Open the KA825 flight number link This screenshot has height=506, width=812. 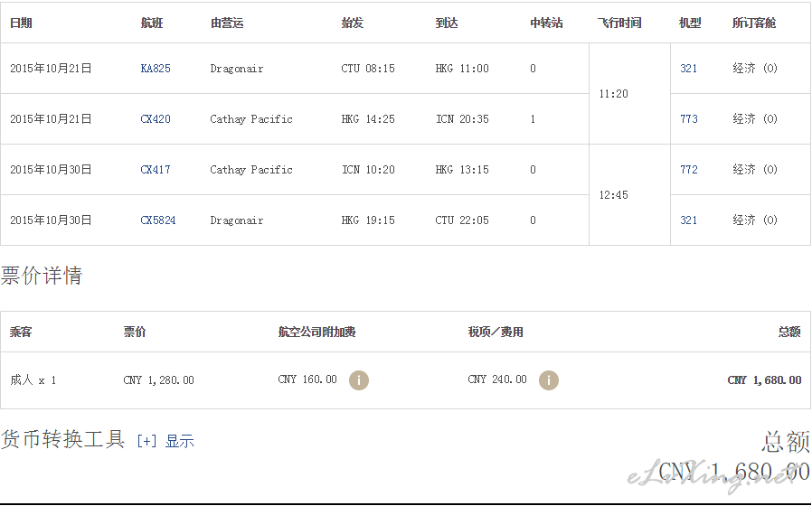pyautogui.click(x=156, y=69)
